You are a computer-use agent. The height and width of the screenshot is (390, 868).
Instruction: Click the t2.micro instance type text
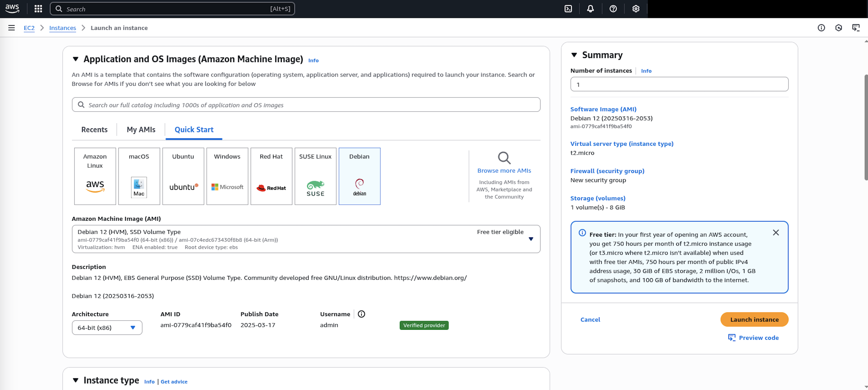(582, 153)
